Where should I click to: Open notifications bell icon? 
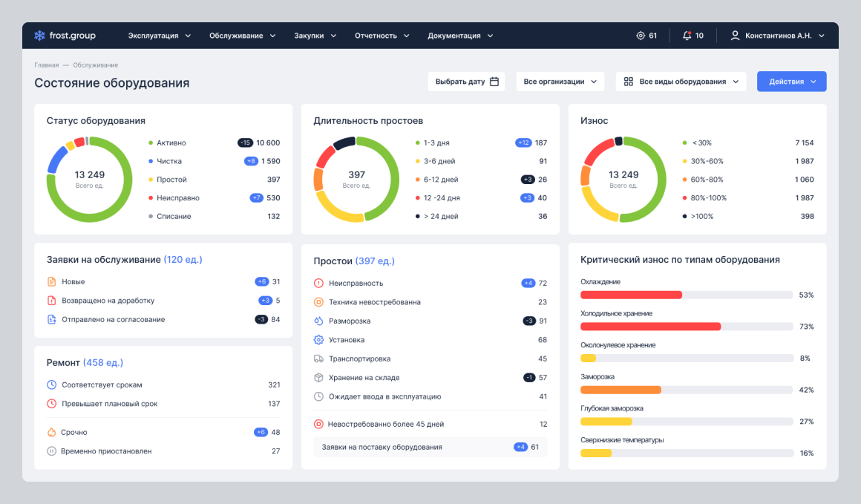tap(687, 36)
